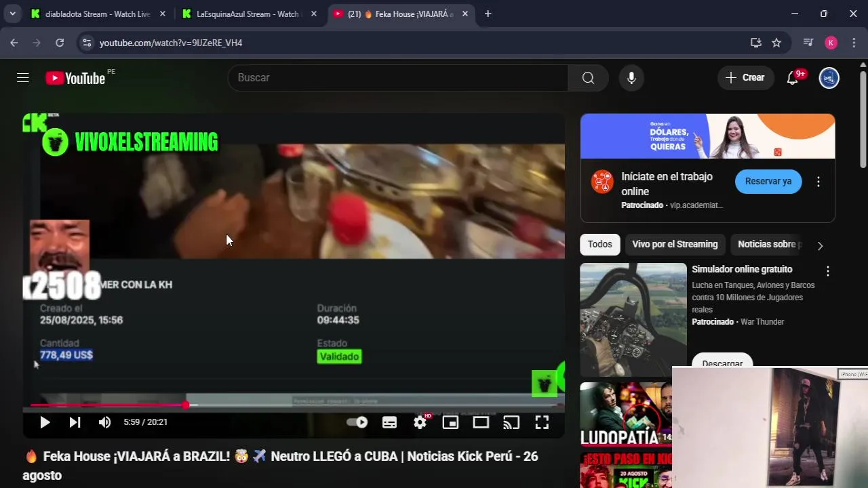Open Chrome profile K avatar

click(831, 43)
